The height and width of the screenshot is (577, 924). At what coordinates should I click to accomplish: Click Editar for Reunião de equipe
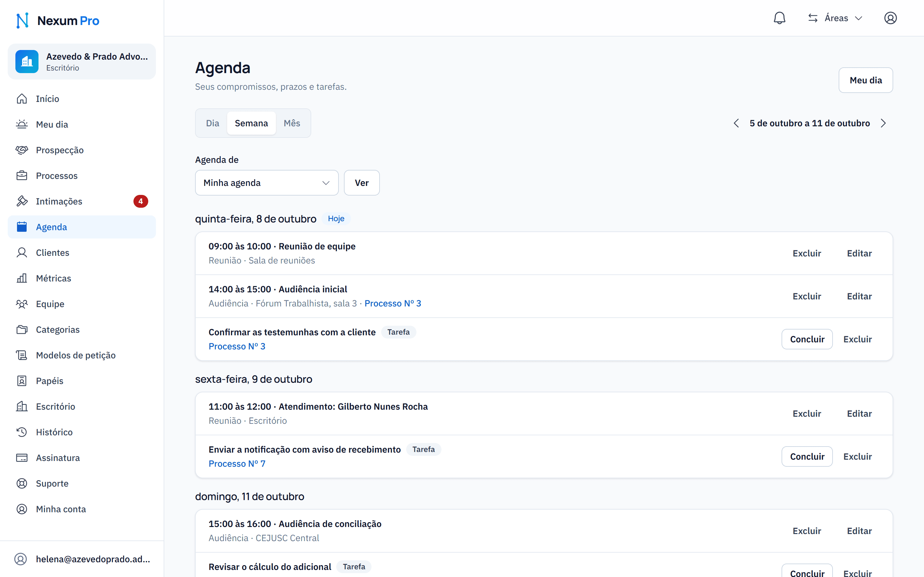(859, 253)
